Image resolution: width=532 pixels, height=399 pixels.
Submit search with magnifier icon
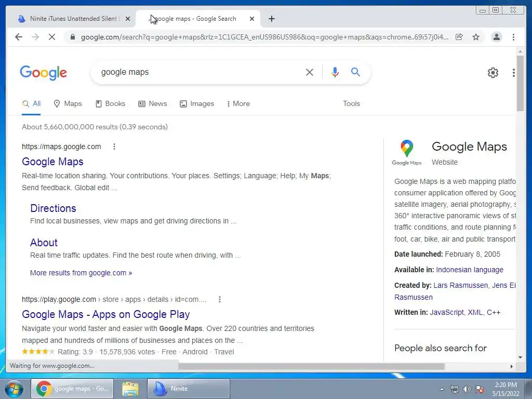click(355, 72)
